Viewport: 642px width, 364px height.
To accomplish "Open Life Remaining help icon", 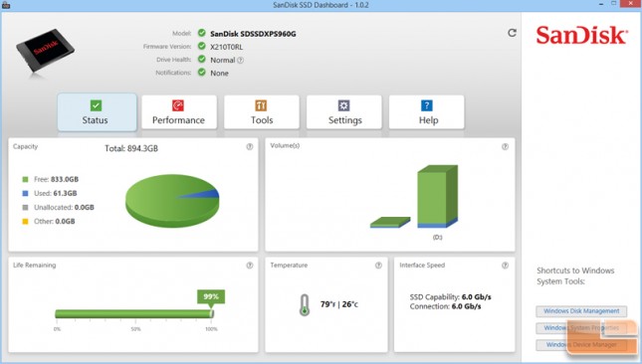I will click(250, 266).
